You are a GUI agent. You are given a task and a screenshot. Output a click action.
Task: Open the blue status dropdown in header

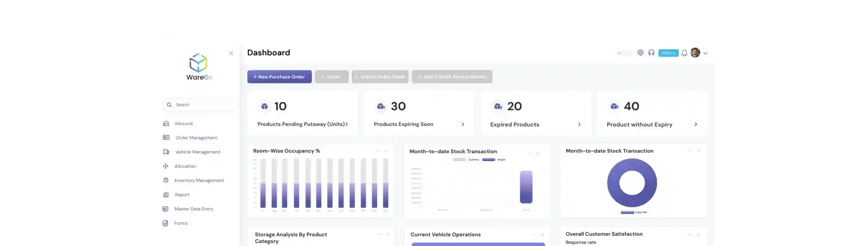tap(668, 53)
